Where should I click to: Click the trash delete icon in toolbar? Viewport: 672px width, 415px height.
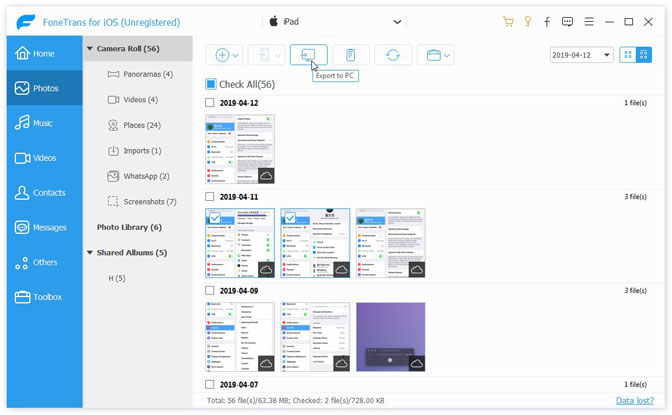[351, 55]
